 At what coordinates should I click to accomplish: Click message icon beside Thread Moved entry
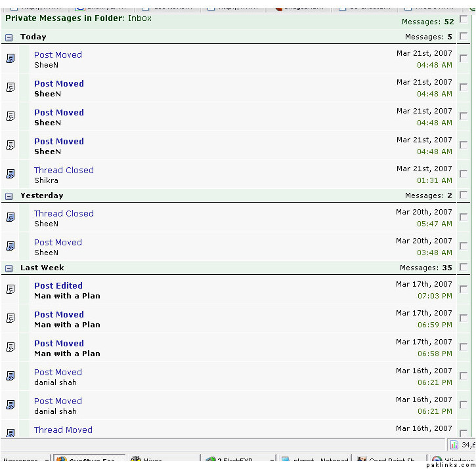click(x=11, y=432)
